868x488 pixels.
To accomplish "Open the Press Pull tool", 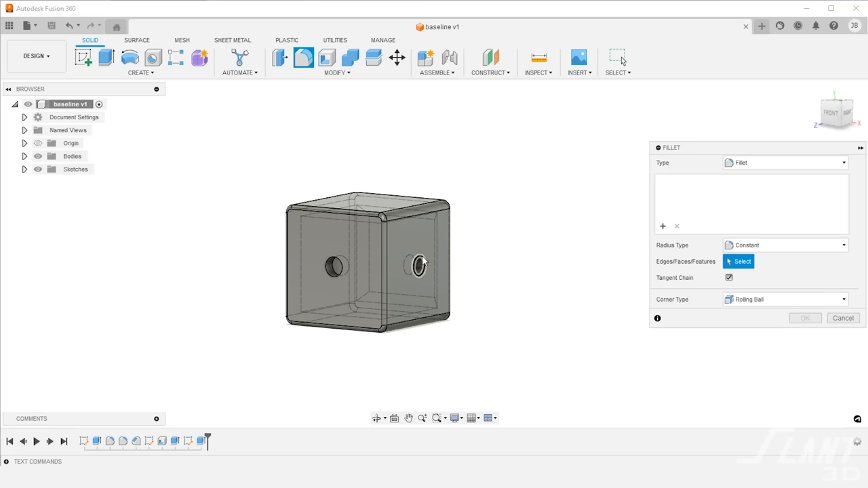I will 279,58.
